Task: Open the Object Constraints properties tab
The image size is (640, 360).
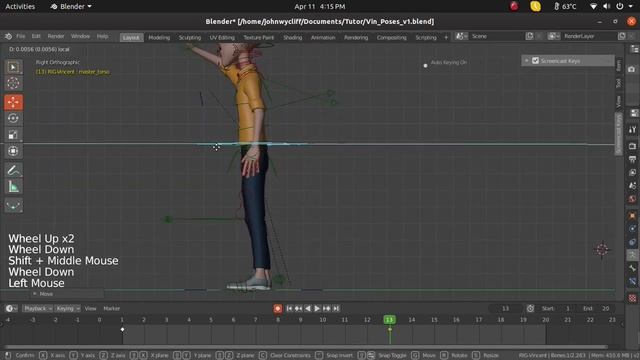Action: pos(632,242)
